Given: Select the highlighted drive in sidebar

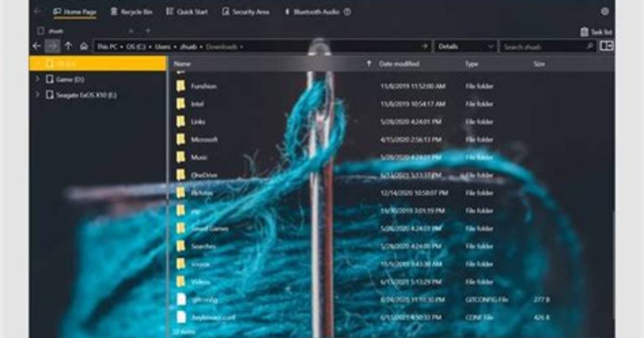Looking at the screenshot, I should tap(98, 64).
